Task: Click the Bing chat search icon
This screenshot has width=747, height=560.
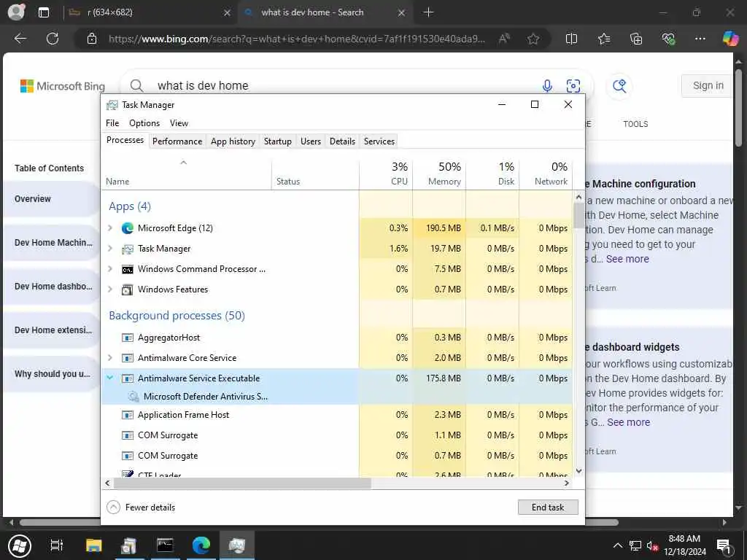Action: click(619, 86)
